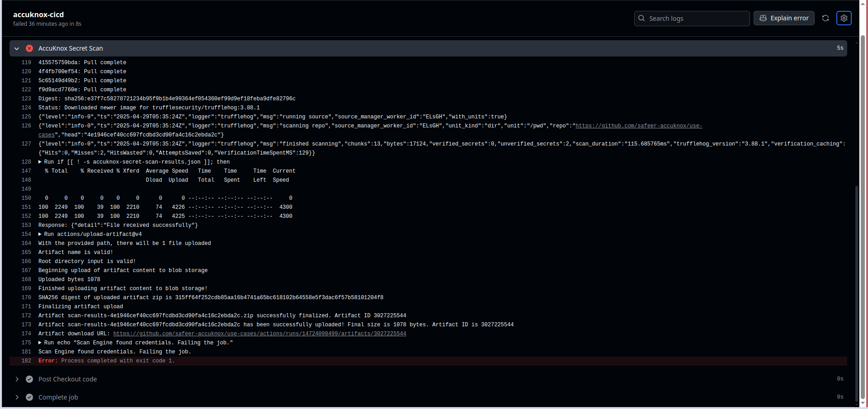
Task: Click the 5s duration of AccuKnox Secret Scan
Action: 840,48
